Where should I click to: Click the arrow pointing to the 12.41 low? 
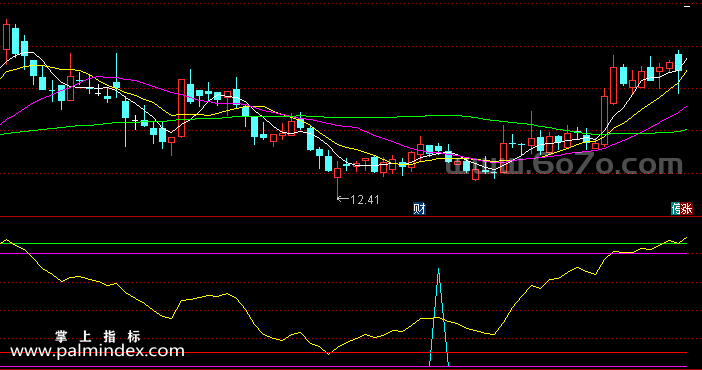343,198
